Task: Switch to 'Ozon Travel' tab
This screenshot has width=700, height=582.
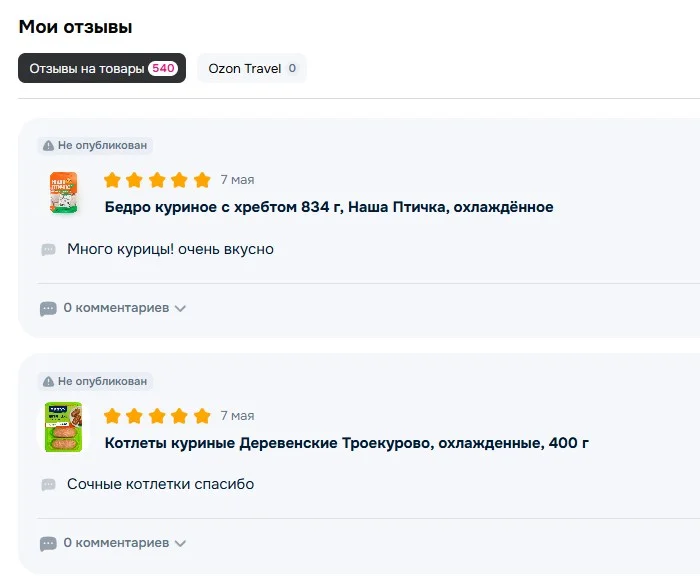Action: (x=252, y=68)
